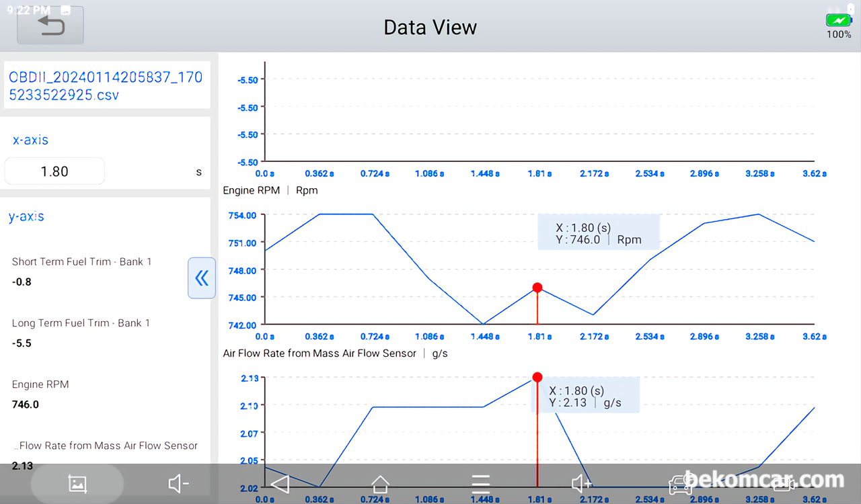
Task: Tap the vehicle connection car icon
Action: click(x=680, y=484)
